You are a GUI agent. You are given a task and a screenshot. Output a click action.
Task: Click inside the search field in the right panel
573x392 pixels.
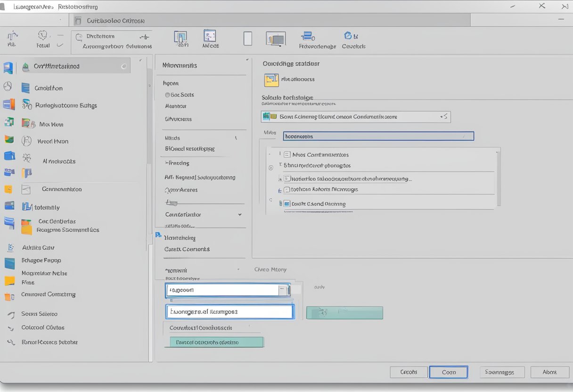pyautogui.click(x=378, y=136)
